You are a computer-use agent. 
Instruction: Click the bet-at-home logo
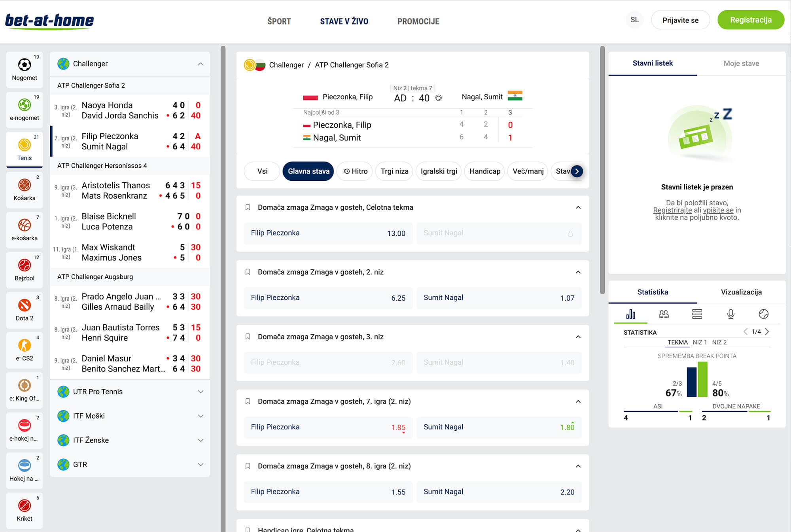[x=49, y=21]
